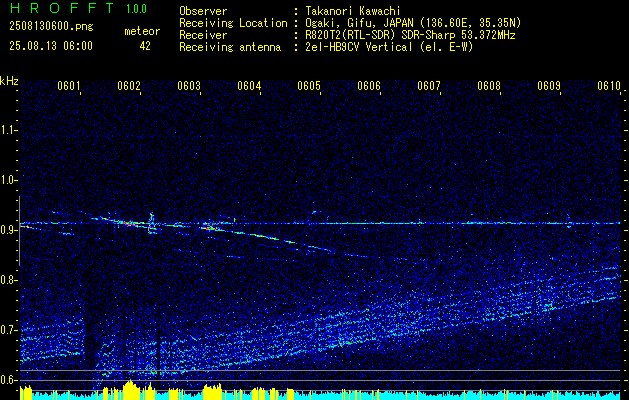Click the 0603 time marker
This screenshot has height=400, width=629.
click(189, 86)
